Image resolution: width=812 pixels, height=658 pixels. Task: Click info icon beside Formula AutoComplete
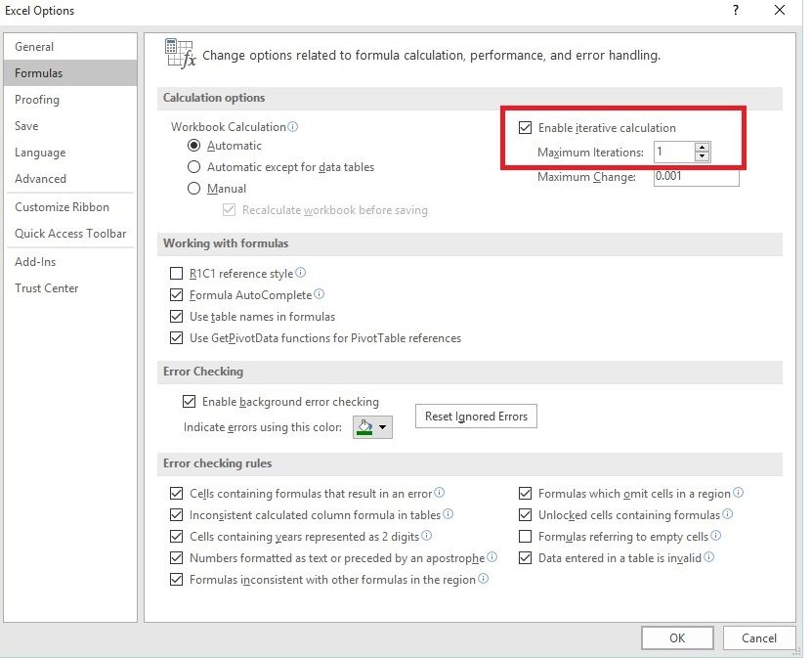coord(319,293)
